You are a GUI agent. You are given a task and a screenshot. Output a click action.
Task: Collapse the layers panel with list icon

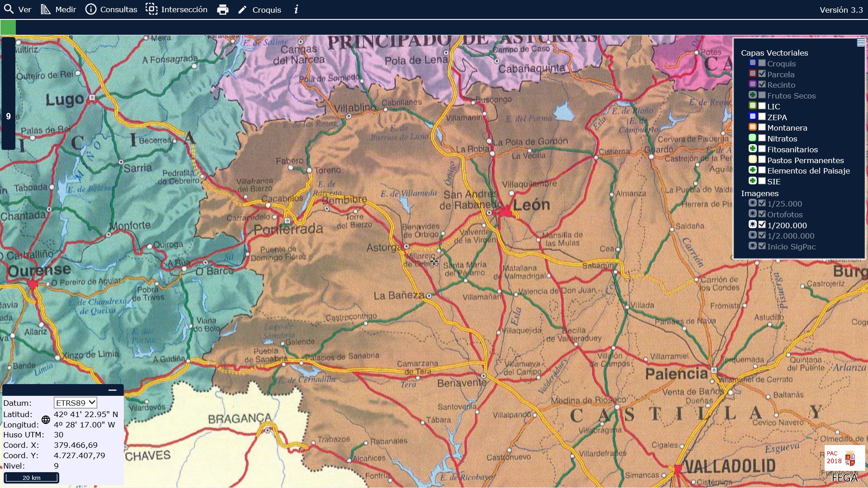[x=861, y=43]
